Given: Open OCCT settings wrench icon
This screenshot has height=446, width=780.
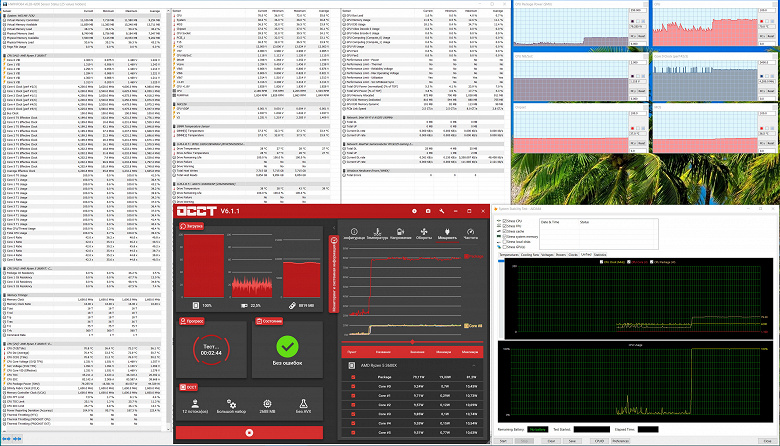Looking at the screenshot, I should pos(441,211).
